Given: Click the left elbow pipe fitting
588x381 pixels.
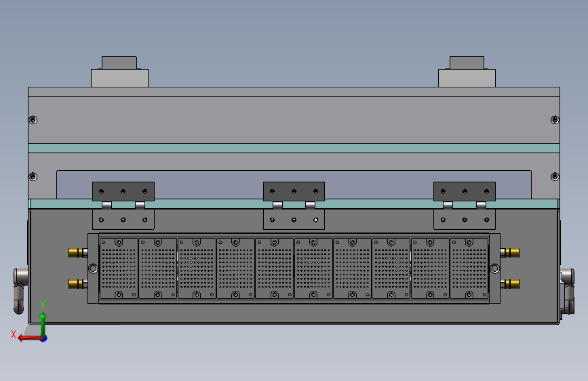Looking at the screenshot, I should coord(20,291).
